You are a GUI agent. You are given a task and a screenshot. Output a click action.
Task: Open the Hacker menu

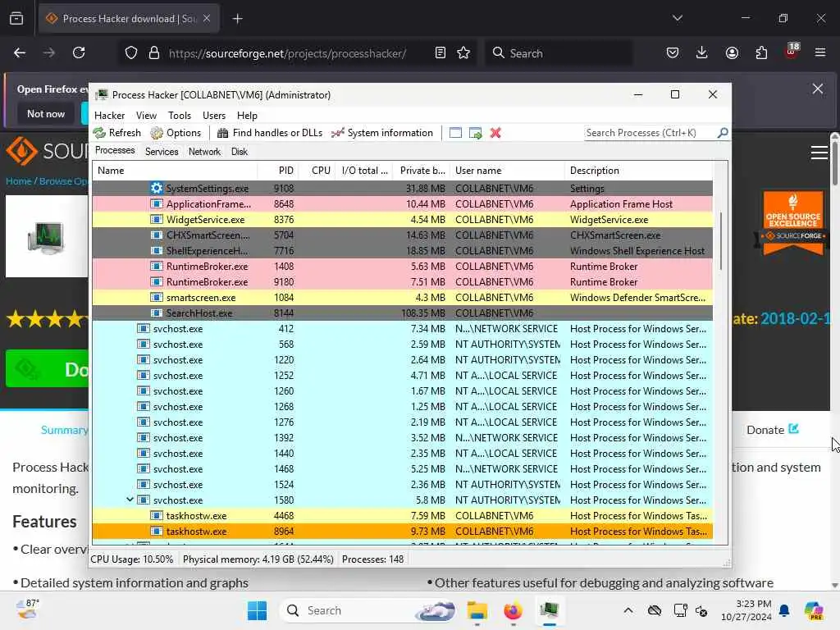[x=109, y=116]
